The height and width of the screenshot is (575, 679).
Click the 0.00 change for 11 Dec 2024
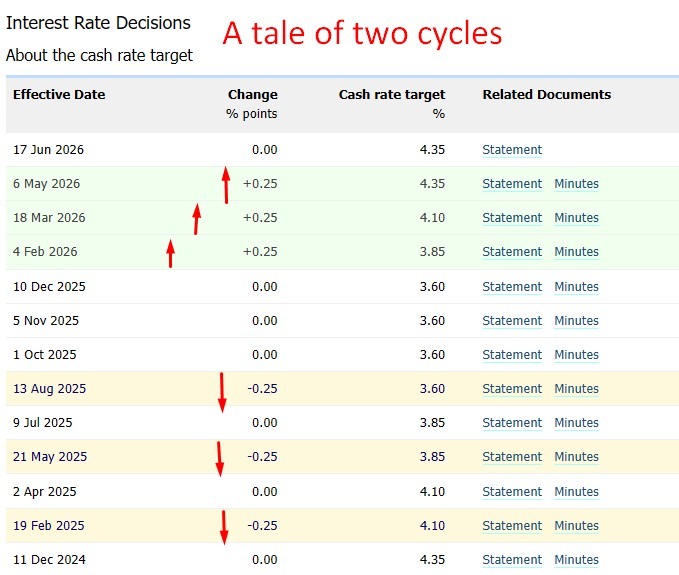tap(265, 560)
